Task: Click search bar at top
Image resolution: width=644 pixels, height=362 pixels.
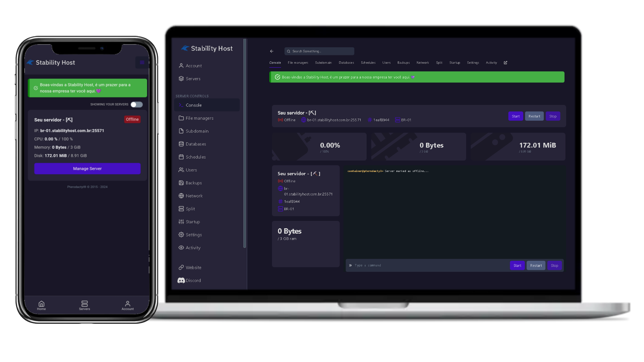Action: (x=319, y=51)
